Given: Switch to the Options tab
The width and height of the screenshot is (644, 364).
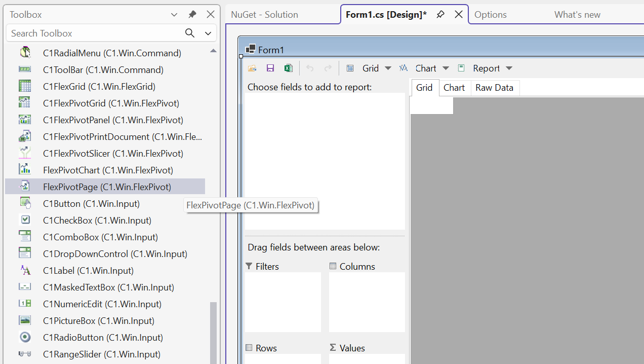Looking at the screenshot, I should click(x=491, y=15).
